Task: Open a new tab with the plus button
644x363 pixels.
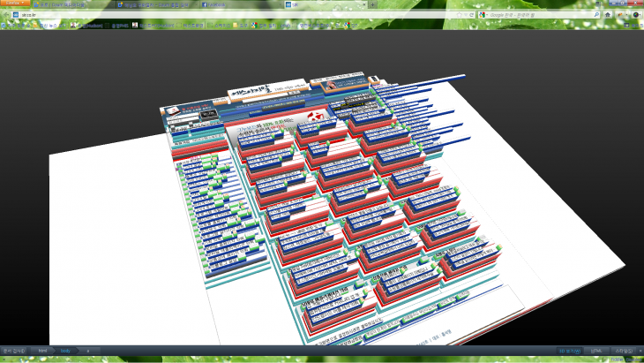Action: [x=372, y=5]
